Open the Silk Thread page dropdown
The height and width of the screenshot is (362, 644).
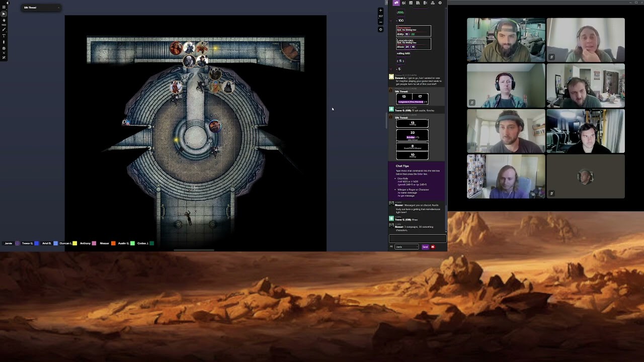[42, 8]
